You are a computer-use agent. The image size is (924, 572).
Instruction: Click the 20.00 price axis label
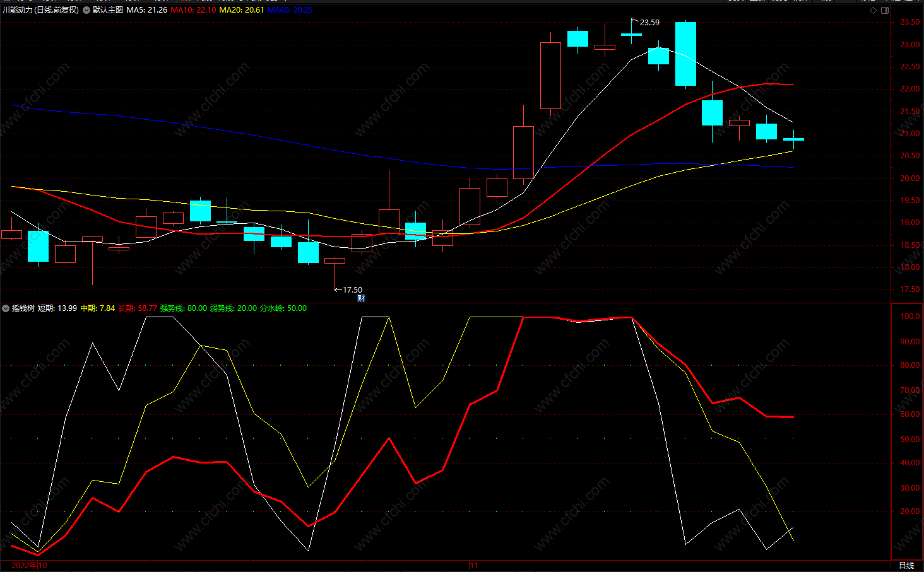(910, 178)
